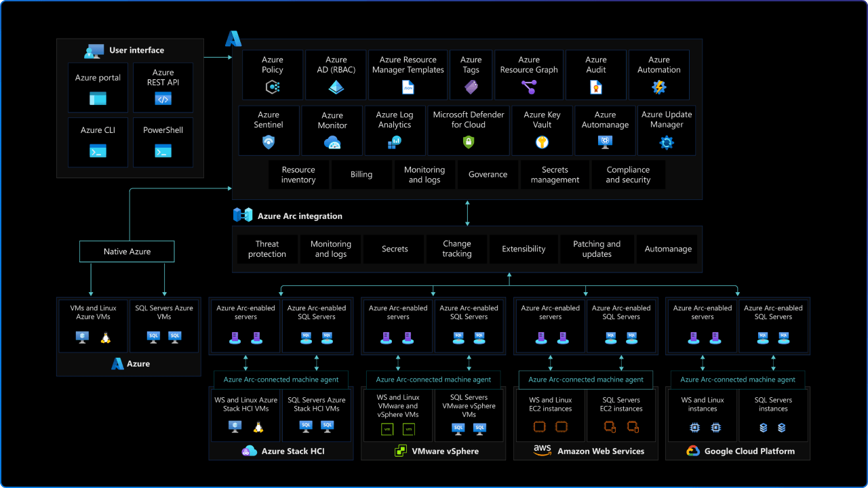Click the Azure Arc integration cube icon
Screen dimensions: 868x488
coord(243,216)
